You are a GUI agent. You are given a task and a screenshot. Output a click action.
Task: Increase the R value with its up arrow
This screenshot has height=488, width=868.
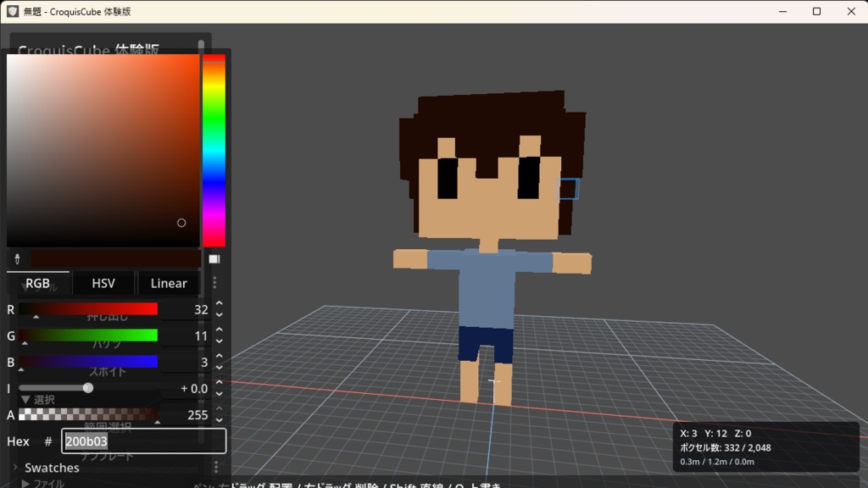[220, 304]
